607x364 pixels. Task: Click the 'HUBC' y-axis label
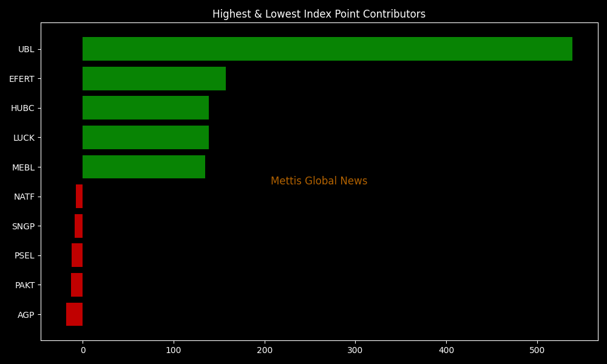[x=22, y=109]
